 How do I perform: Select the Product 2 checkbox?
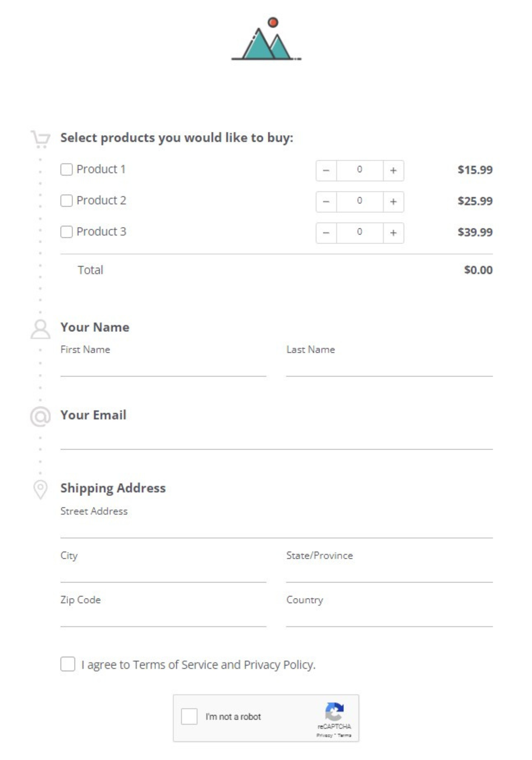coord(66,201)
